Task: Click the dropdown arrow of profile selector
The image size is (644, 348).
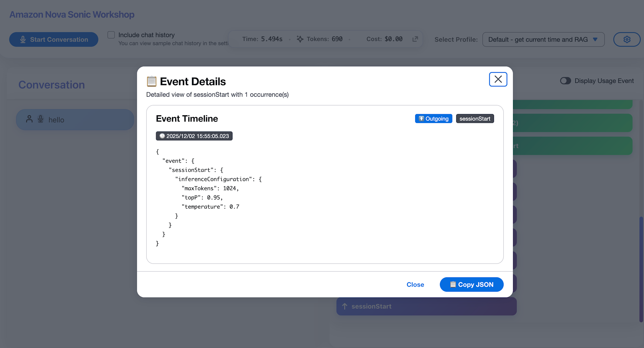Action: coord(595,39)
